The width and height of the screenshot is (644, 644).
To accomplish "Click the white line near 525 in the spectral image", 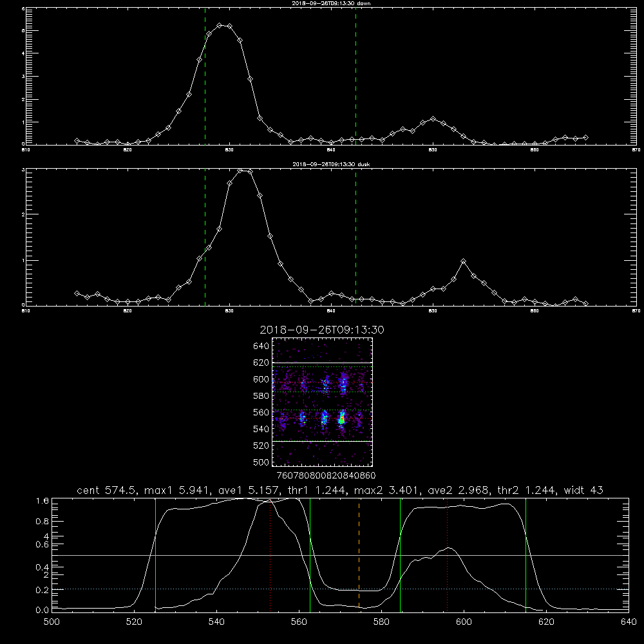I will pos(323,442).
